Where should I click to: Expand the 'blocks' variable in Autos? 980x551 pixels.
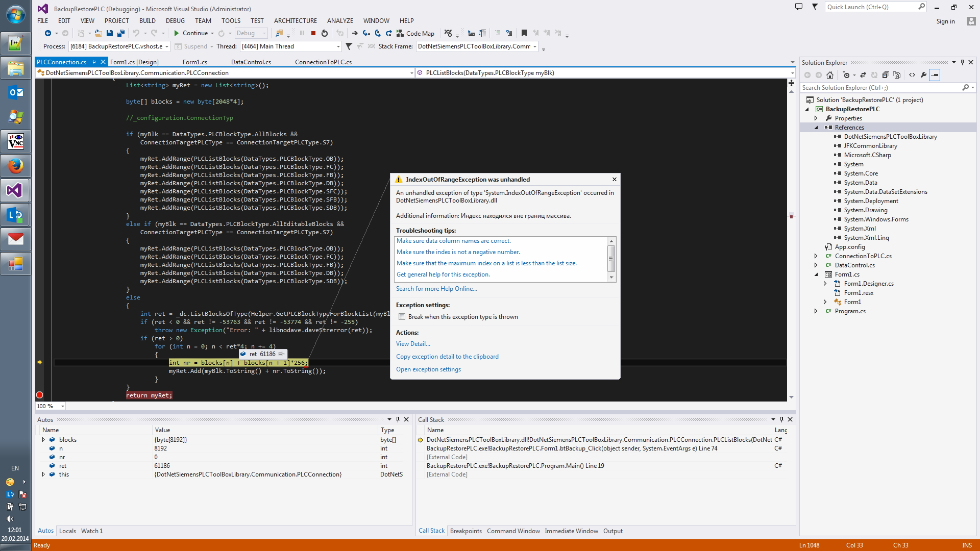tap(43, 440)
